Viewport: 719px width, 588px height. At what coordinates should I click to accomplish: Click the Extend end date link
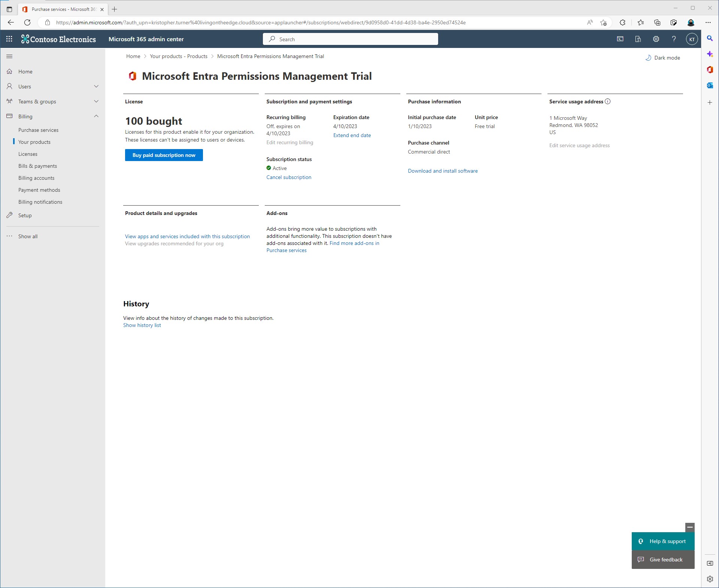tap(352, 135)
